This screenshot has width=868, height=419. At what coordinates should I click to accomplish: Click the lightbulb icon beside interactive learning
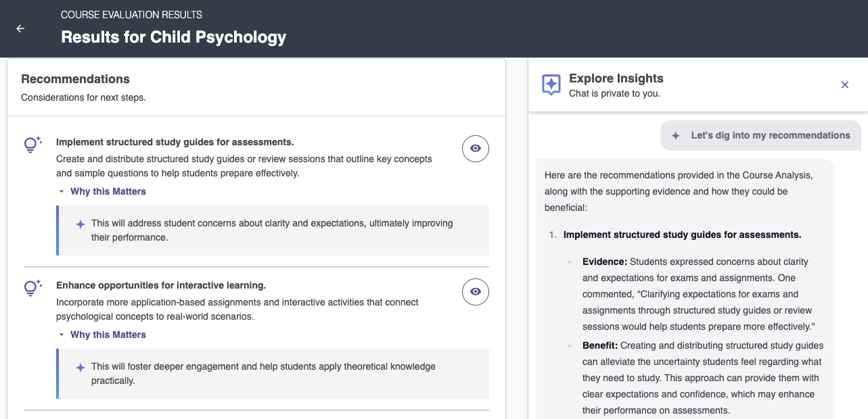(x=32, y=288)
